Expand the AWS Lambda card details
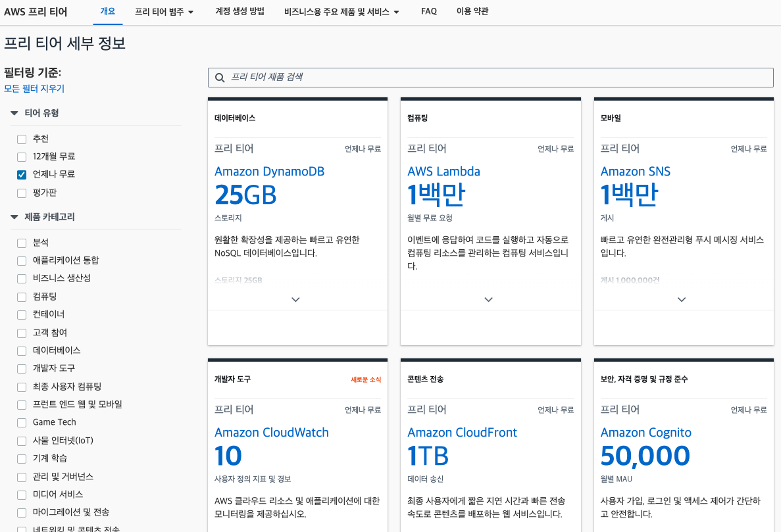The width and height of the screenshot is (781, 532). coord(489,300)
